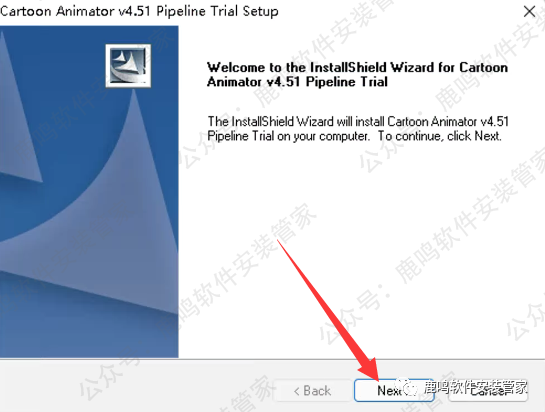Click the 鹿鸣软件安装管家 label beside WeChat logo
Image resolution: width=545 pixels, height=412 pixels.
pos(475,387)
